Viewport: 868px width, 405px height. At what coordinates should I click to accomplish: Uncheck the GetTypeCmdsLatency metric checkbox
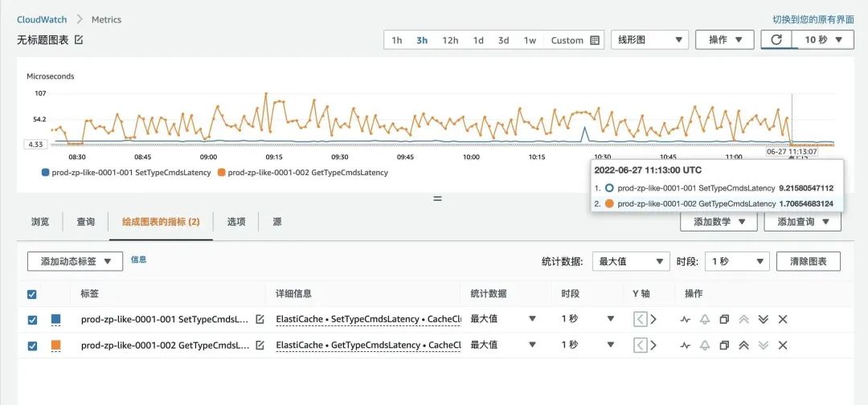click(x=32, y=346)
